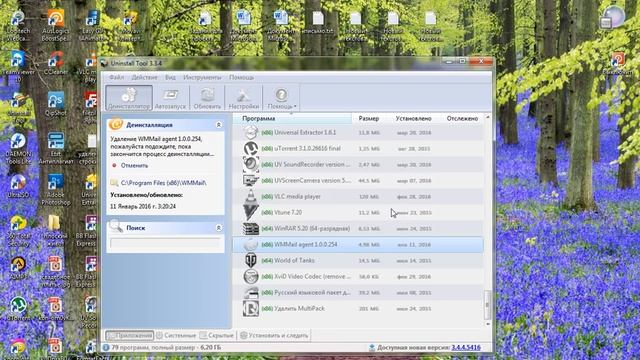Select the Vtune 7.20 icon
640x360 pixels.
coord(251,212)
